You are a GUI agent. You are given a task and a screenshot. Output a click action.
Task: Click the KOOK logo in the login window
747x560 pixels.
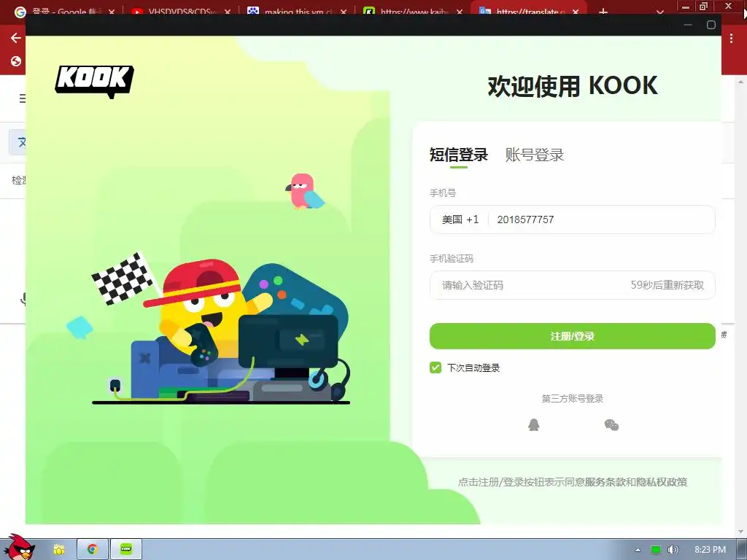94,82
